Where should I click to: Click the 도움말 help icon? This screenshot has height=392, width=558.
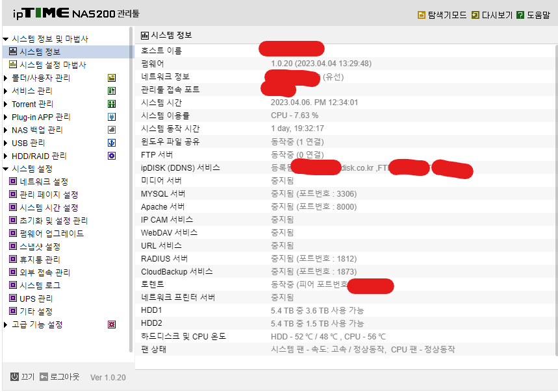tap(520, 15)
